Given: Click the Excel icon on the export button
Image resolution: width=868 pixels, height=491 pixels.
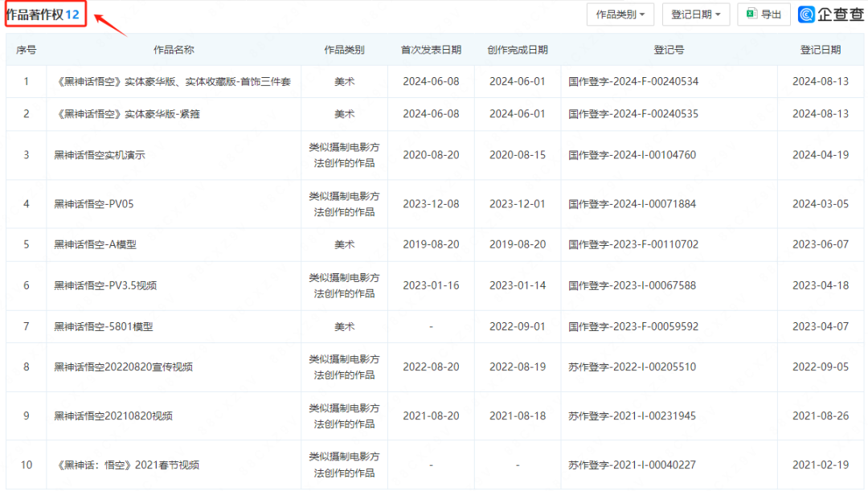Looking at the screenshot, I should click(x=751, y=14).
